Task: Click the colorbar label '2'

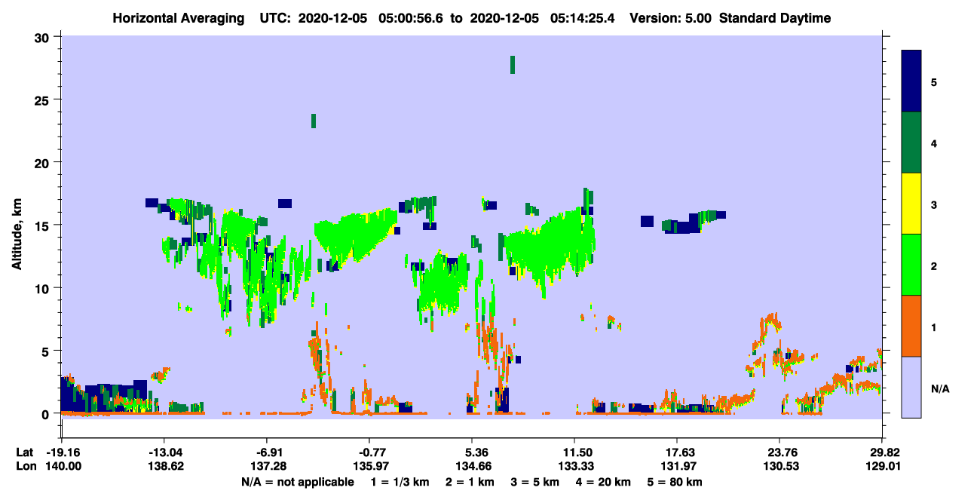Action: 933,265
